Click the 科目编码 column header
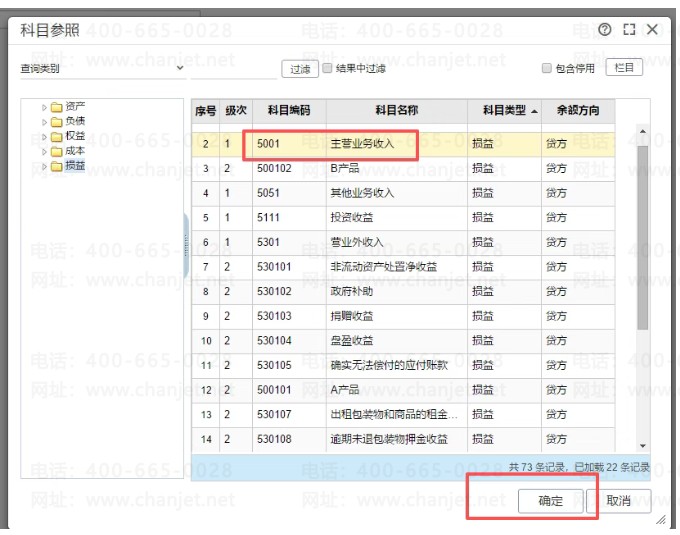The height and width of the screenshot is (535, 680). tap(289, 111)
